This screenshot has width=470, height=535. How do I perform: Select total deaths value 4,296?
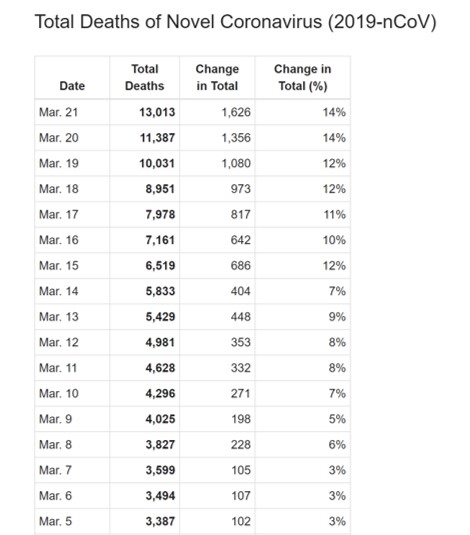pos(160,394)
